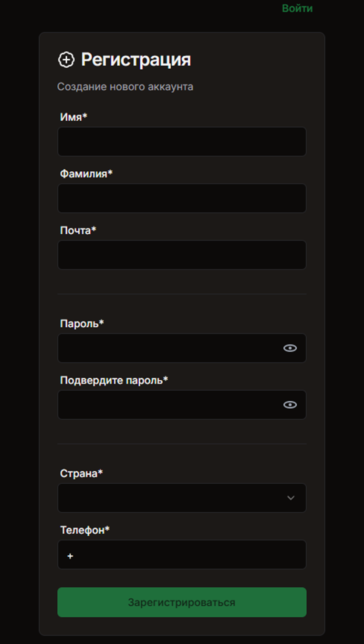This screenshot has width=364, height=644.
Task: Click the Подвердите пароль* label
Action: pyautogui.click(x=114, y=381)
